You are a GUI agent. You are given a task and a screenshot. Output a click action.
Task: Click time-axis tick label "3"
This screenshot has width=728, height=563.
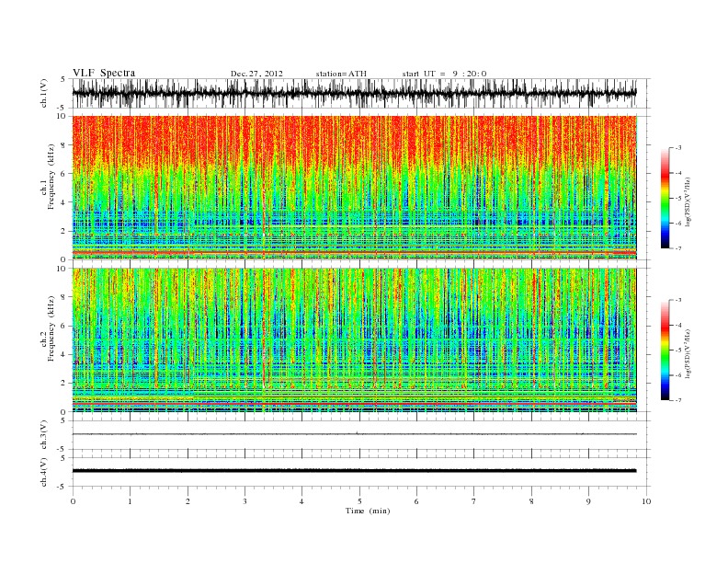(245, 501)
